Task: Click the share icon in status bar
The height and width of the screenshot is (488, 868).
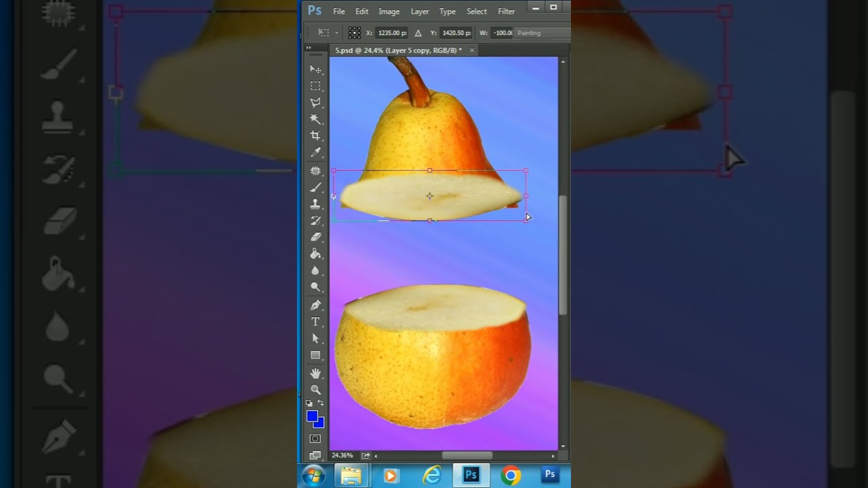Action: click(x=366, y=455)
